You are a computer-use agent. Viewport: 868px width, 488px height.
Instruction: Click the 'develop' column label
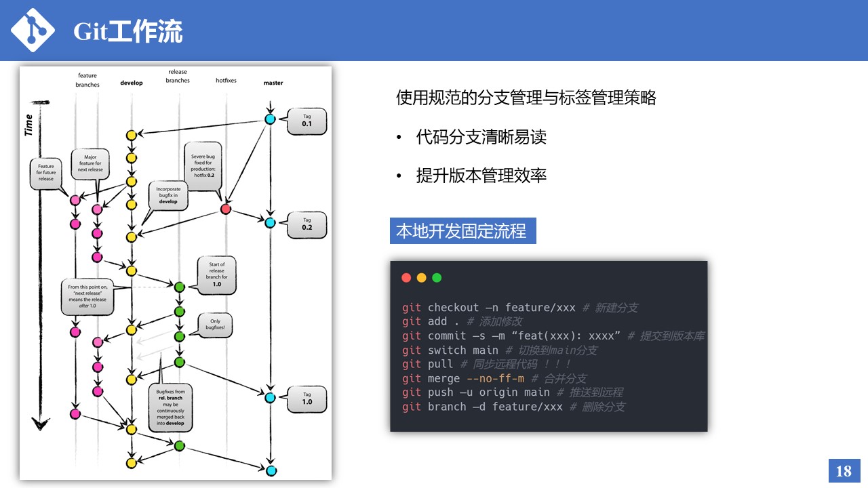[132, 83]
